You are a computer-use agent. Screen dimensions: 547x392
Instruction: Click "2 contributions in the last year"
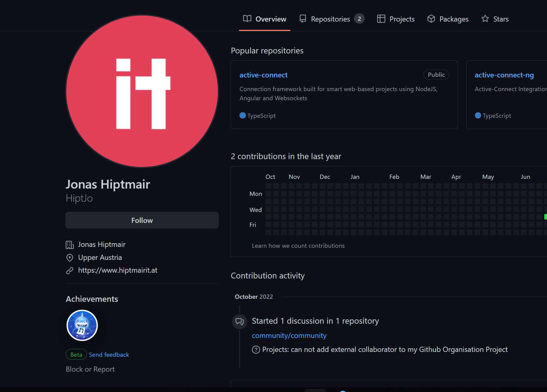pos(286,156)
